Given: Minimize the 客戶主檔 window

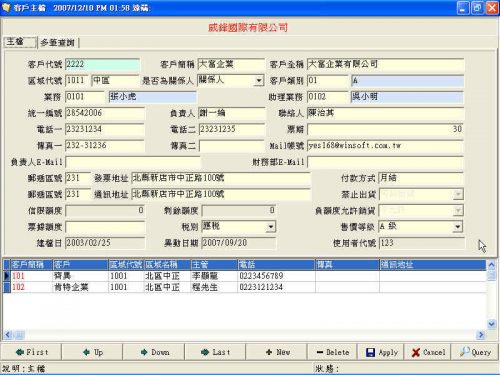Looking at the screenshot, I should click(x=463, y=8).
